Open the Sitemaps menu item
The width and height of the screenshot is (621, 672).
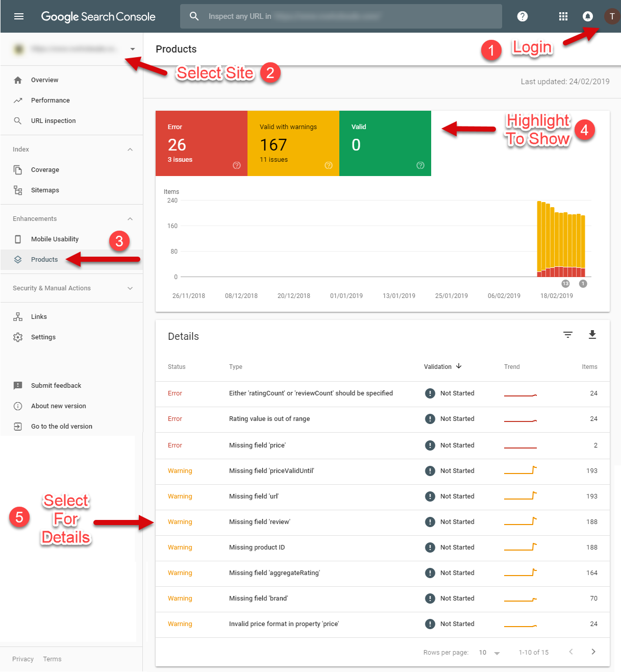click(71, 190)
